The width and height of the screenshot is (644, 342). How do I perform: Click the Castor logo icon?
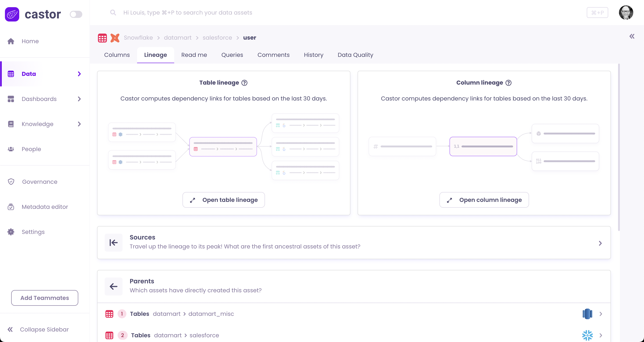pyautogui.click(x=12, y=14)
